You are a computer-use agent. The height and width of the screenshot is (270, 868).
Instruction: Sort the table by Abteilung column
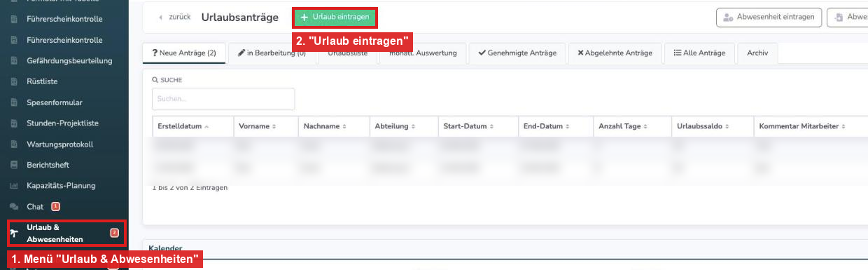click(403, 126)
